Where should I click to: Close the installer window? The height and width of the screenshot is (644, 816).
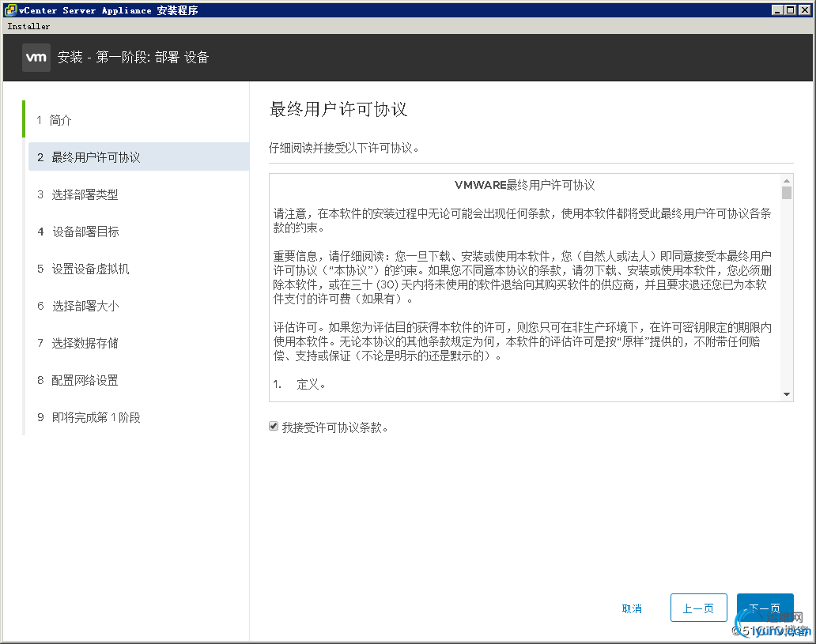pos(804,10)
